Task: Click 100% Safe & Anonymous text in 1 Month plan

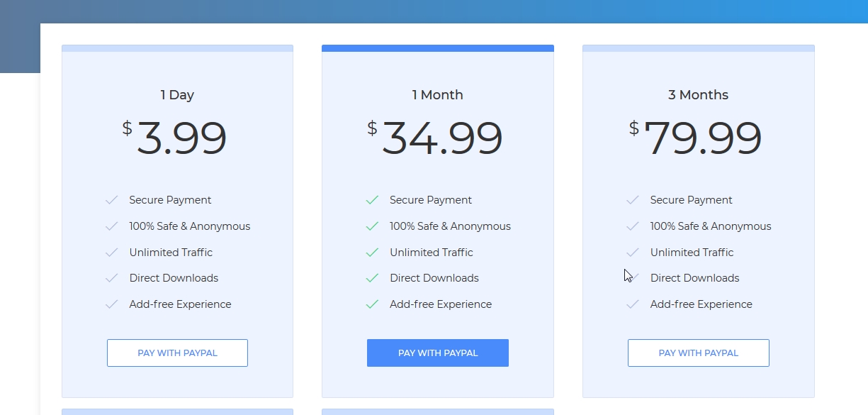Action: point(450,226)
